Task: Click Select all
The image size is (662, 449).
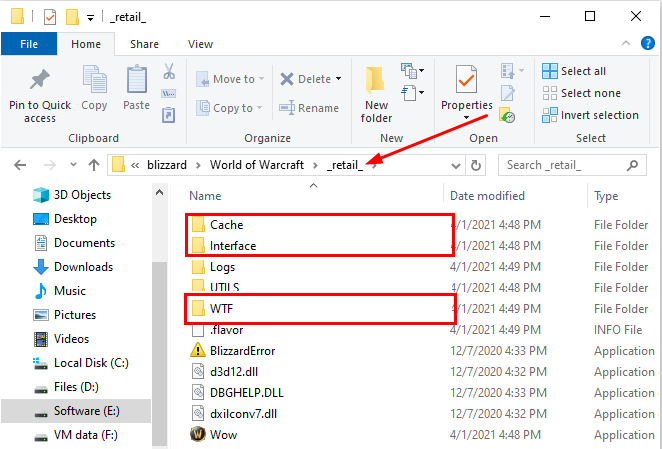Action: (x=574, y=71)
